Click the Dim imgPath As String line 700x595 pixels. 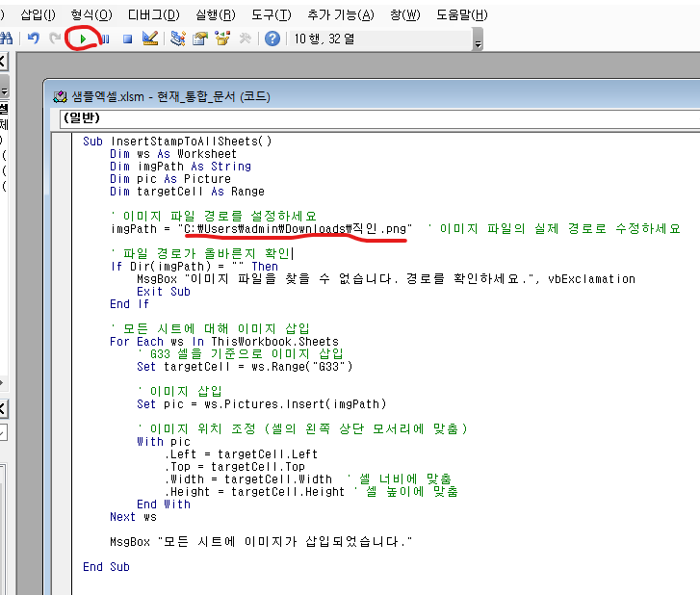(x=180, y=166)
